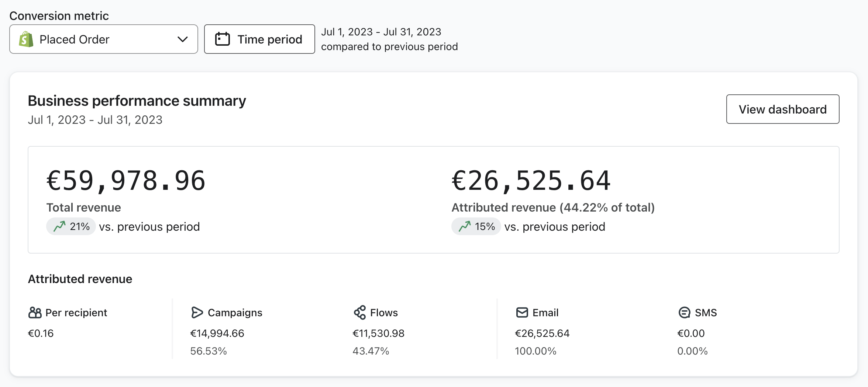Click the Flows revenue amount €11,530.98

(x=378, y=334)
